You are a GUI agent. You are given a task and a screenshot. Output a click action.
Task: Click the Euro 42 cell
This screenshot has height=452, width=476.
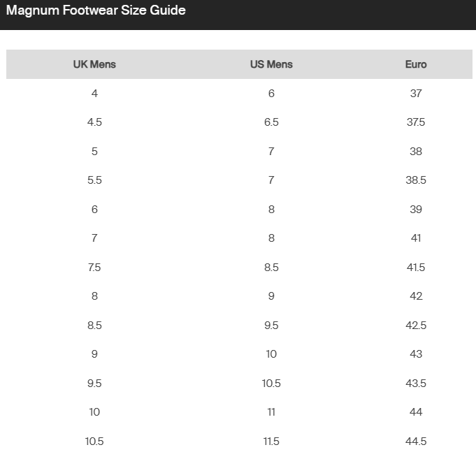416,296
